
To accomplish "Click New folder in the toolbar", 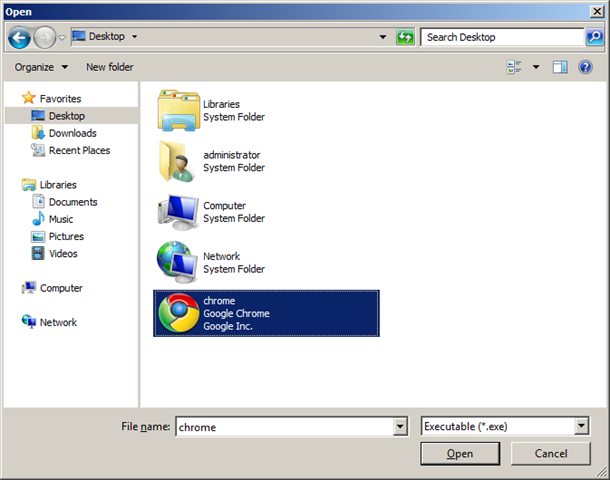I will (x=109, y=67).
